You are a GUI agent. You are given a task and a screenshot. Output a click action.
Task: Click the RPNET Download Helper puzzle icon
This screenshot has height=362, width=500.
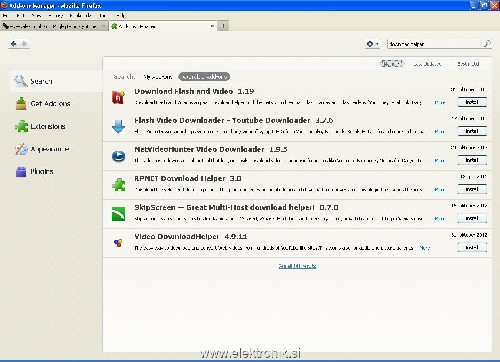pyautogui.click(x=118, y=185)
